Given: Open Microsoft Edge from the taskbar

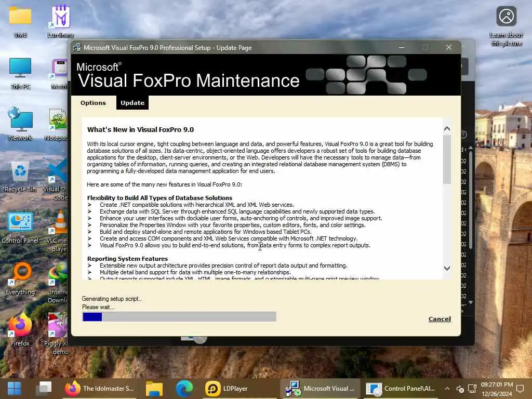Looking at the screenshot, I should [x=184, y=389].
